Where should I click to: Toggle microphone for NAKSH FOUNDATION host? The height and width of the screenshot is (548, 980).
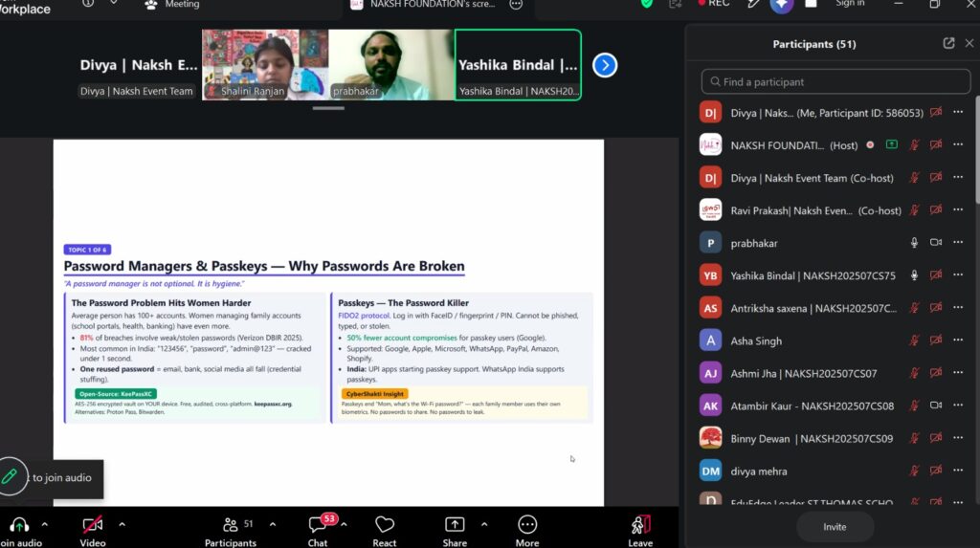[x=914, y=145]
